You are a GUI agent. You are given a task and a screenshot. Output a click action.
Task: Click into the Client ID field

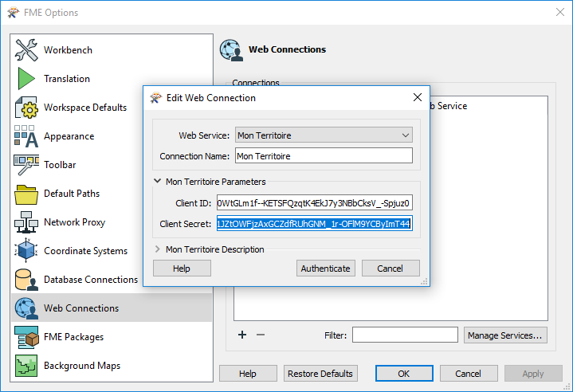pyautogui.click(x=314, y=203)
